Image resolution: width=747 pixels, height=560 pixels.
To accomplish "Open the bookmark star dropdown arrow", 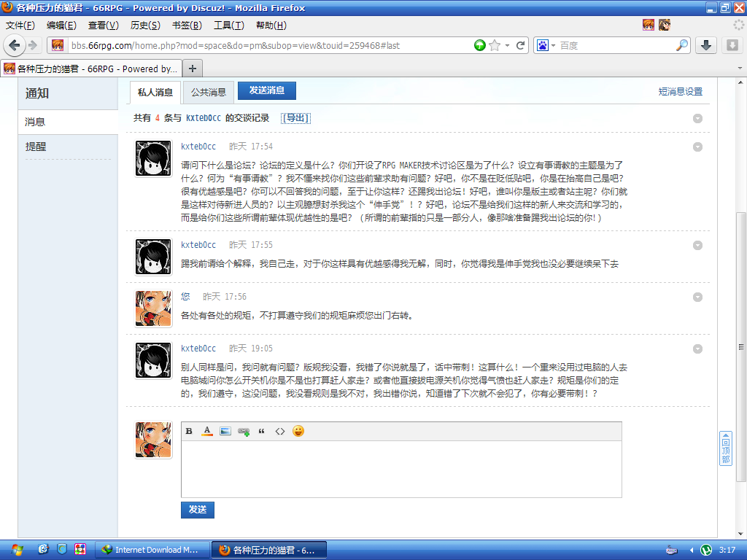I will pos(508,46).
